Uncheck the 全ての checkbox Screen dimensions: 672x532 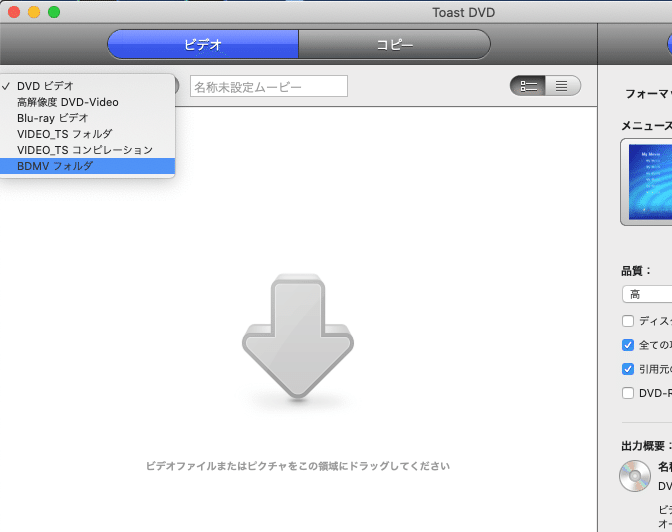[x=628, y=345]
